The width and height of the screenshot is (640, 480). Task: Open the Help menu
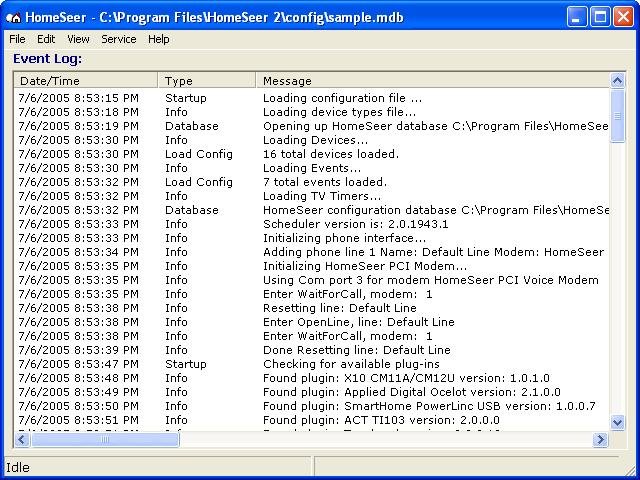click(158, 39)
